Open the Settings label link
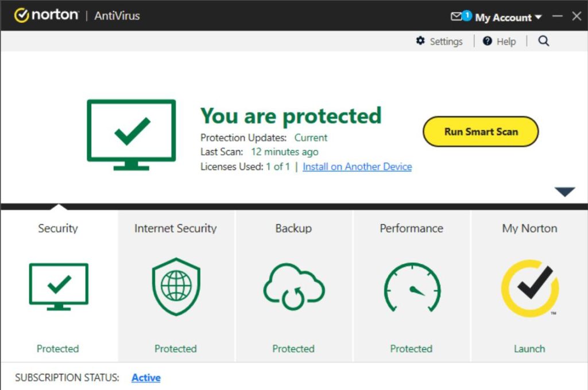Viewport: 588px width, 390px height. (446, 41)
